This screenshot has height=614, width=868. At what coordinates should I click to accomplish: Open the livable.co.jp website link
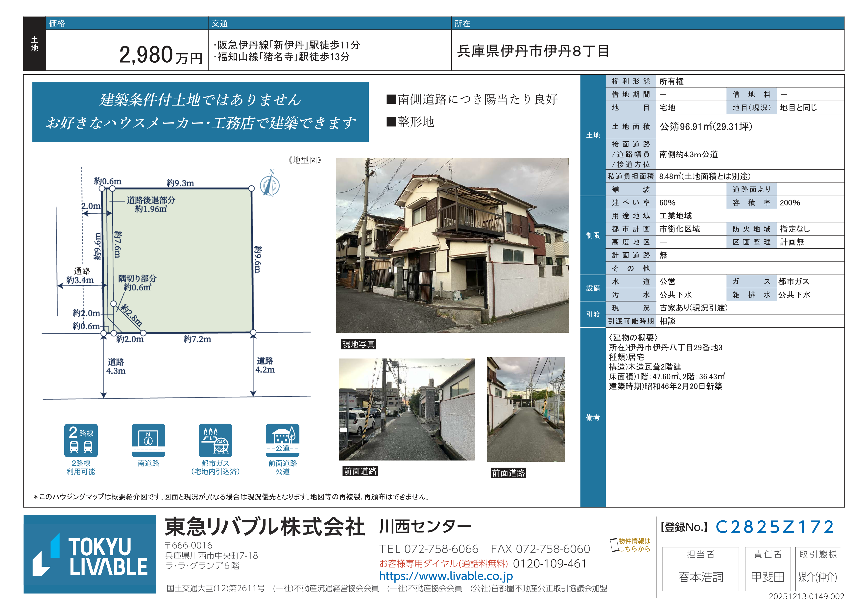click(x=446, y=576)
